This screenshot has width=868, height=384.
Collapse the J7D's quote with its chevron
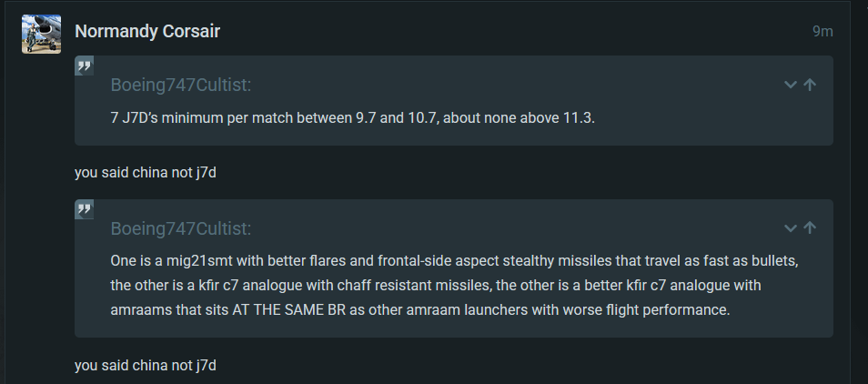tap(791, 85)
